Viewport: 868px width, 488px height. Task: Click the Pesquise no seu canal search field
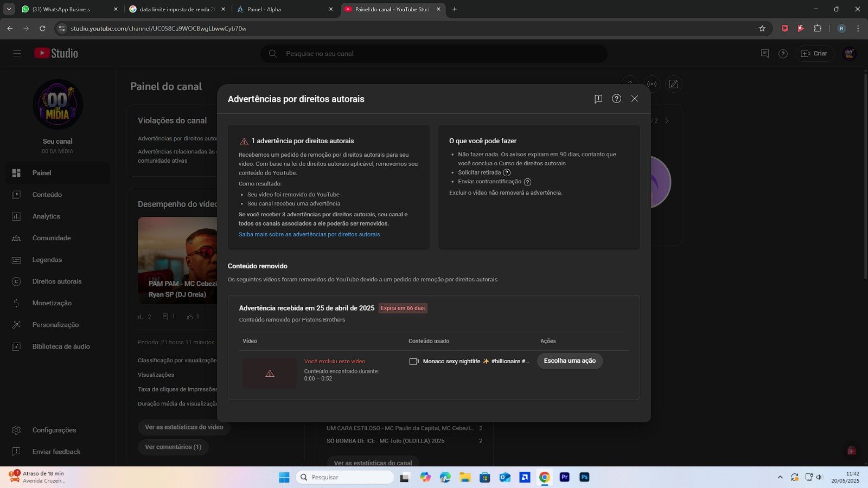(x=434, y=54)
